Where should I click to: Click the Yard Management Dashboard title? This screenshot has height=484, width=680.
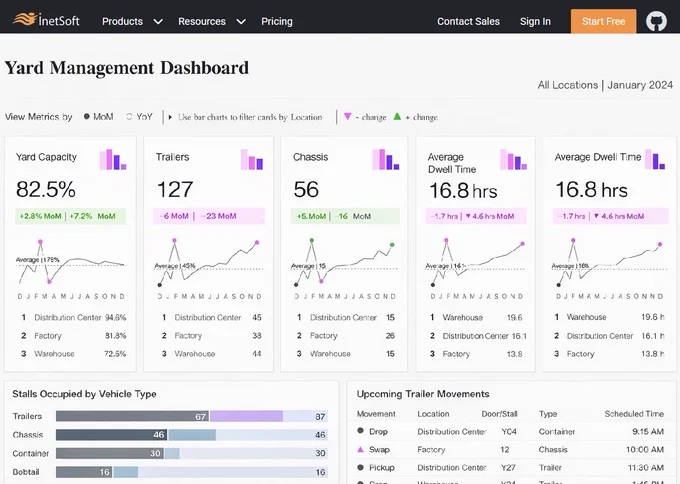click(127, 68)
